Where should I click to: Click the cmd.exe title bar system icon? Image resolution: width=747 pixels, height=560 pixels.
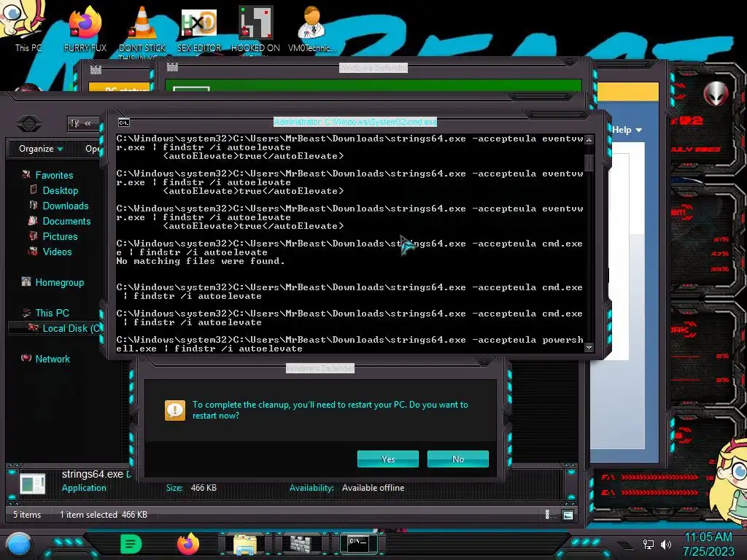[x=124, y=122]
